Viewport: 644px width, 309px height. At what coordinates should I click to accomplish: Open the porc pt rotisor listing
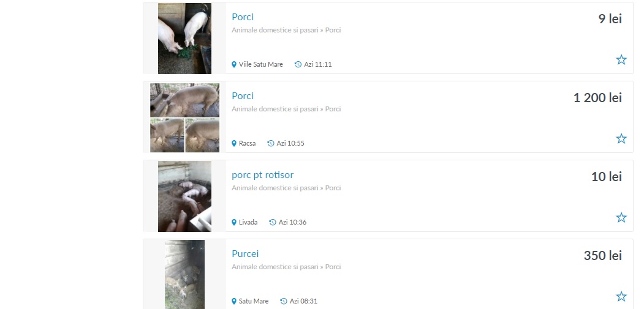point(262,175)
